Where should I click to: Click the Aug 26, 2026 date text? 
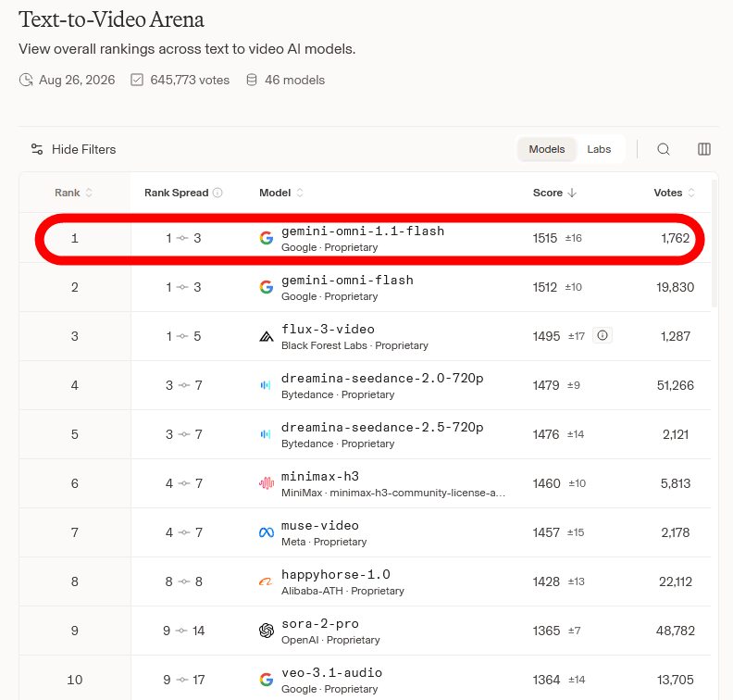tap(77, 80)
